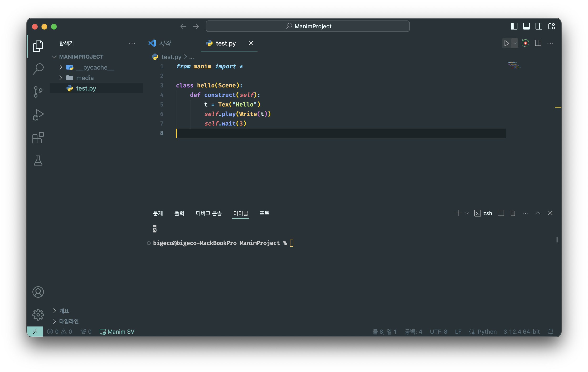Click test.py in the breadcrumb path
This screenshot has width=588, height=372.
[171, 57]
